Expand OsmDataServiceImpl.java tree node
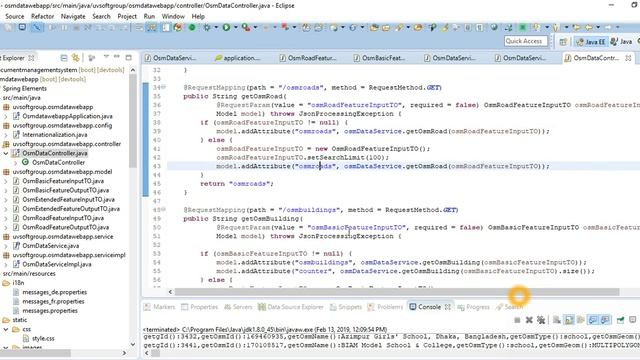 [x=6, y=264]
